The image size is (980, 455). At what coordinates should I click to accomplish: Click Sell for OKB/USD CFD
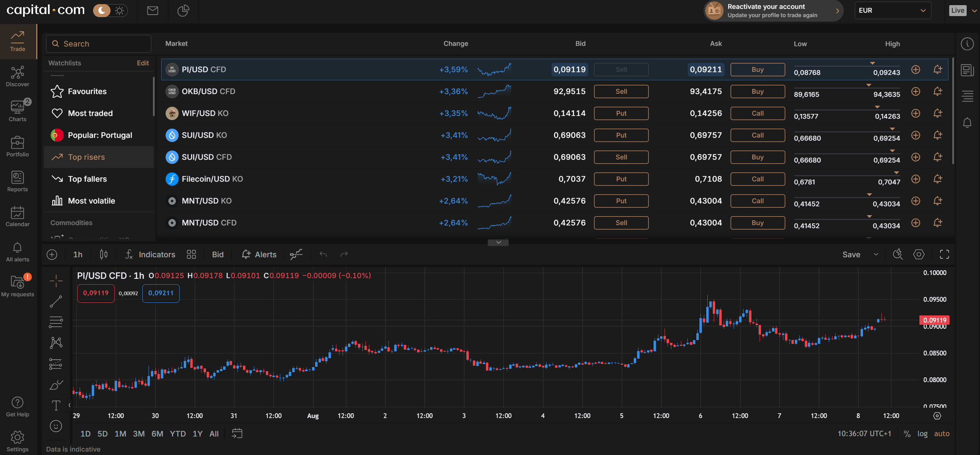[621, 91]
